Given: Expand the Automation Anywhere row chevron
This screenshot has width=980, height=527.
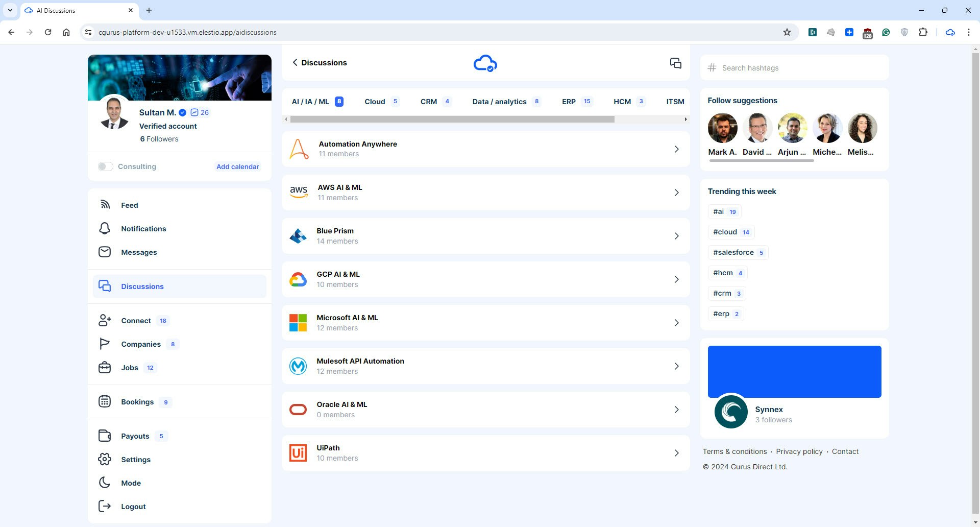Looking at the screenshot, I should [677, 149].
